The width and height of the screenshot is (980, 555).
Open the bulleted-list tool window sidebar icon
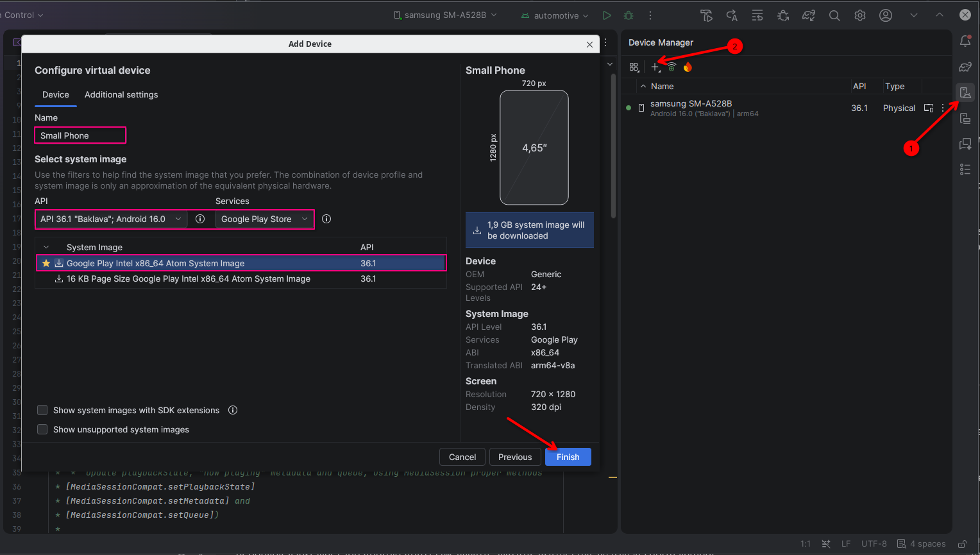click(965, 169)
